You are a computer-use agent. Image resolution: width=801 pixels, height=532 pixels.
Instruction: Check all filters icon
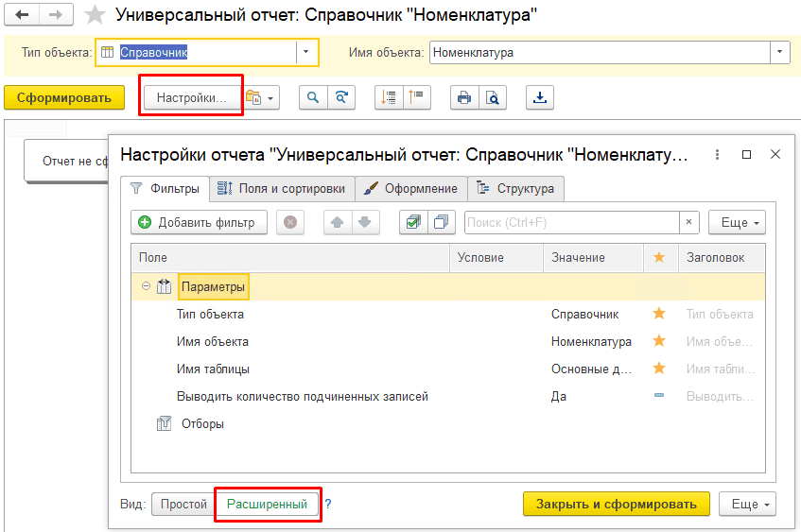click(413, 222)
